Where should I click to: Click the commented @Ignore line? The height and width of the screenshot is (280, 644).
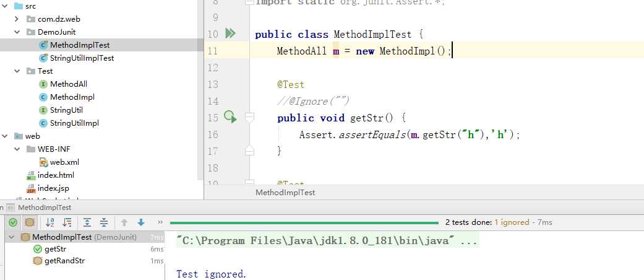point(313,101)
